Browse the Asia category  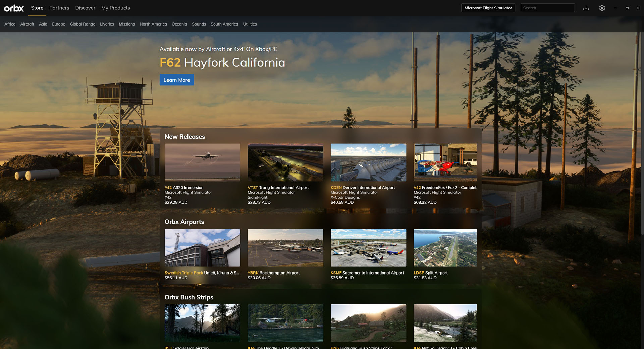(x=43, y=24)
